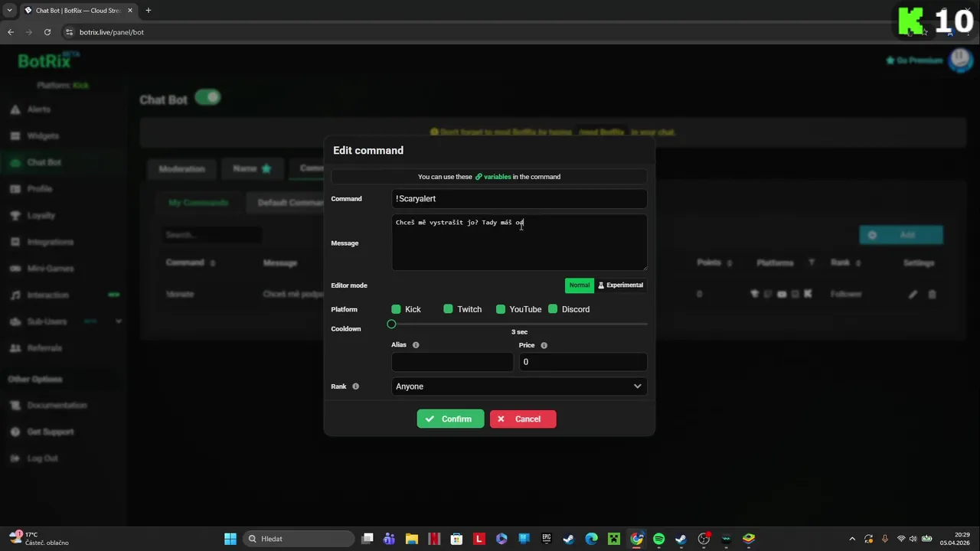Viewport: 980px width, 551px height.
Task: Open BlueStacks from the taskbar
Action: coord(749,539)
